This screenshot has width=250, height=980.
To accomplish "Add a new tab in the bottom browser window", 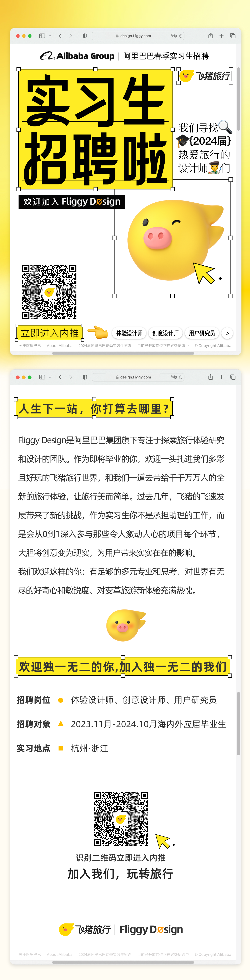I will pyautogui.click(x=221, y=377).
